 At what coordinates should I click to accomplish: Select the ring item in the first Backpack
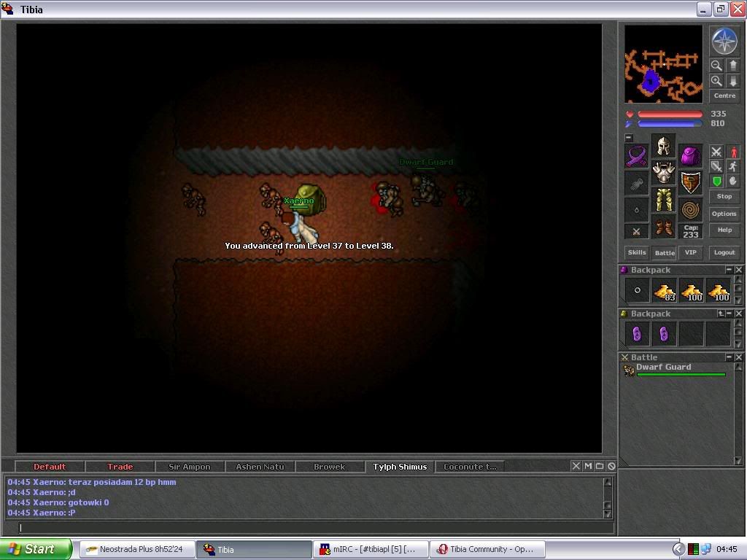pos(637,290)
